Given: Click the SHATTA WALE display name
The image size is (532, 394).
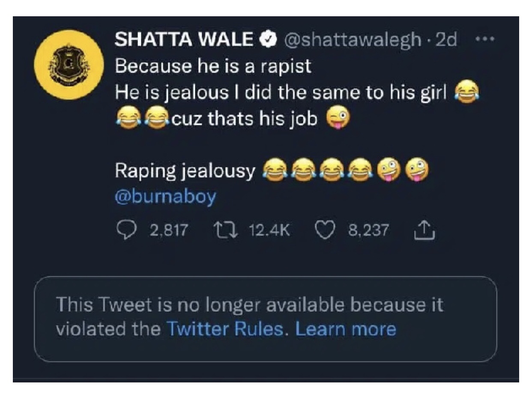Looking at the screenshot, I should tap(184, 40).
